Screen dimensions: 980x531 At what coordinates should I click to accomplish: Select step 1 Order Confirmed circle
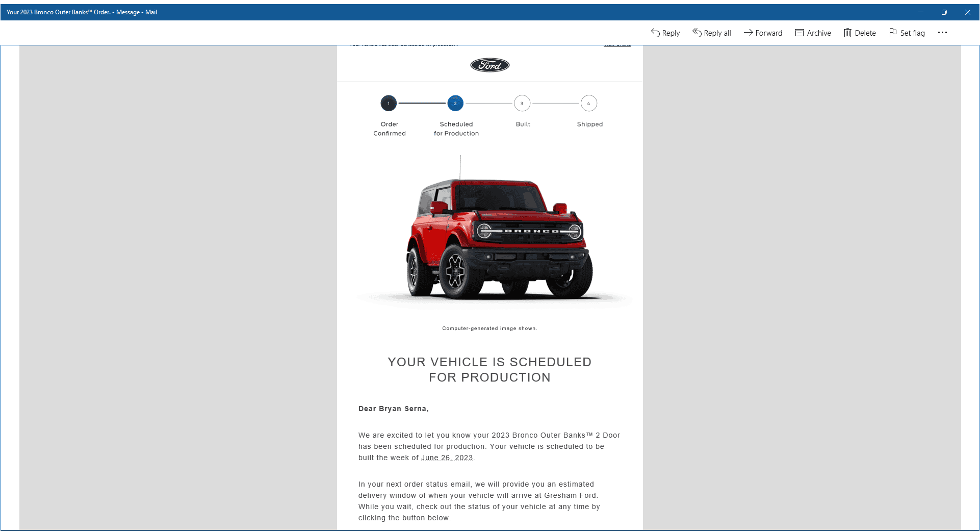coord(389,104)
